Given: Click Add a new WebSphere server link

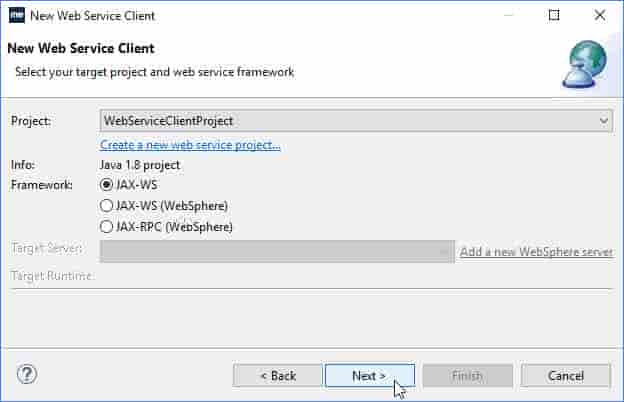Looking at the screenshot, I should [x=536, y=252].
